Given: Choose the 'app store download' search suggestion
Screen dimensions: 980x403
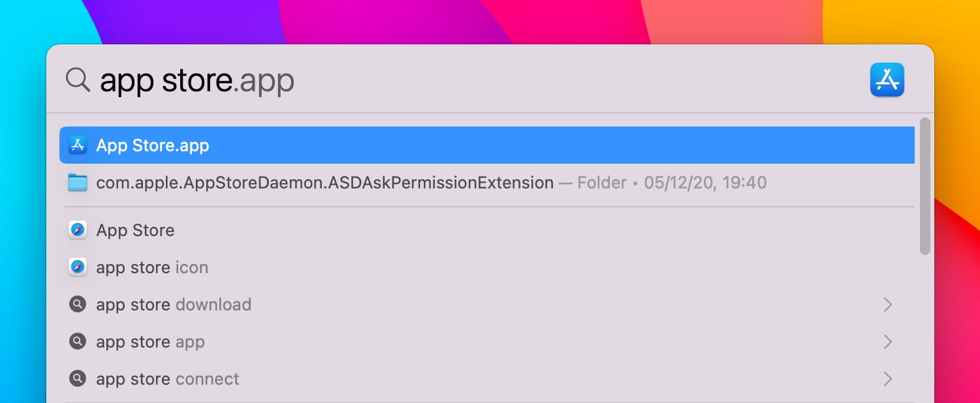Looking at the screenshot, I should tap(487, 305).
